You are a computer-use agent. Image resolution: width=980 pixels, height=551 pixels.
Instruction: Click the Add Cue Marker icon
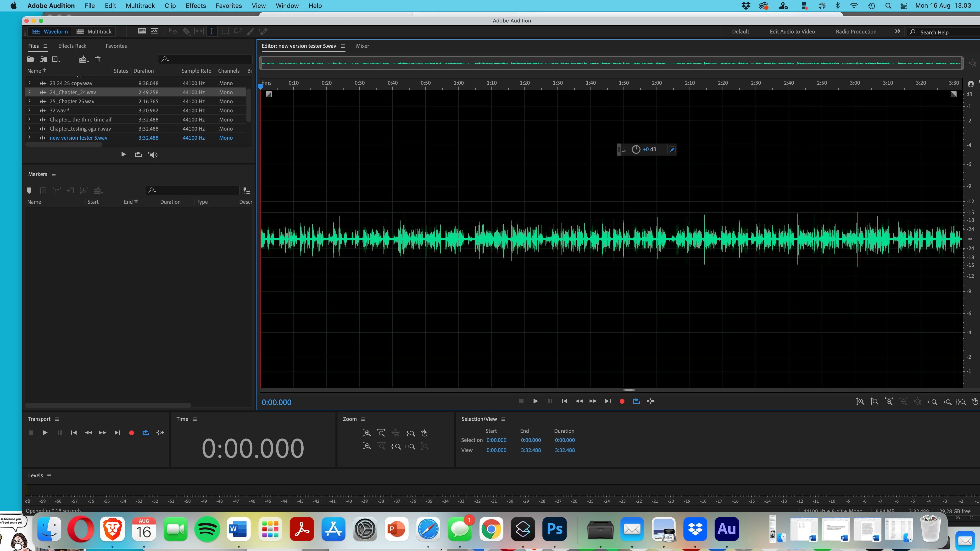29,191
